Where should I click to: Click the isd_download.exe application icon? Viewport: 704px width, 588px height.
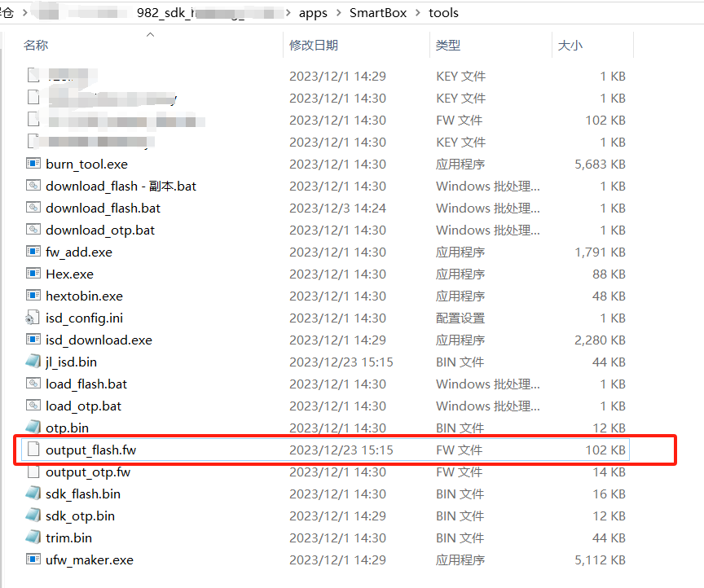coord(33,340)
